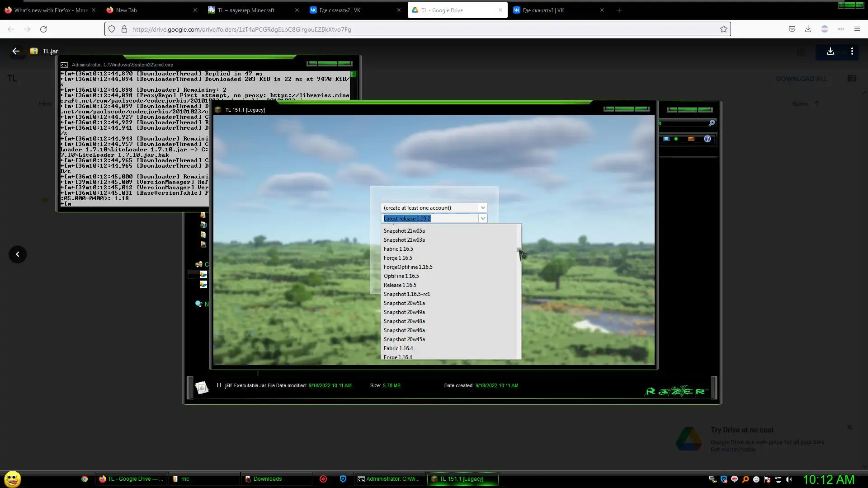Click the Explorer search magnifier icon
The width and height of the screenshot is (868, 488).
[712, 123]
